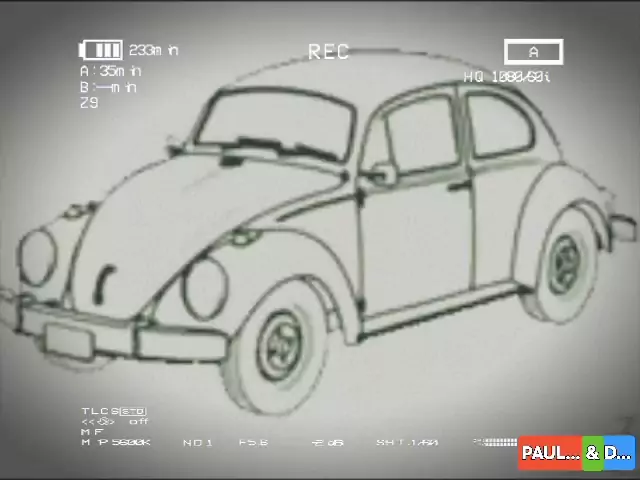The image size is (640, 480).
Task: Click the blue D... badge
Action: (619, 453)
